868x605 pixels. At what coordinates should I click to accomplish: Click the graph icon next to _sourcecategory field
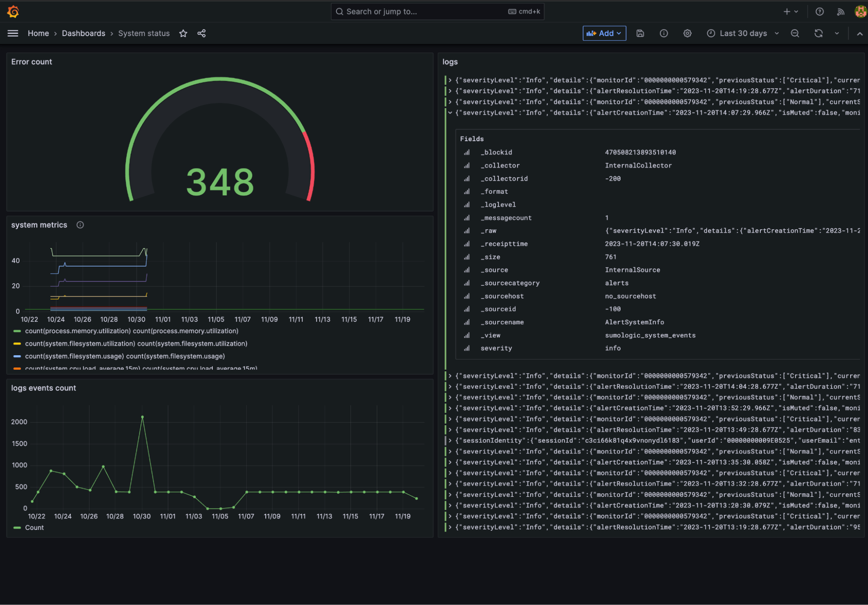coord(466,283)
